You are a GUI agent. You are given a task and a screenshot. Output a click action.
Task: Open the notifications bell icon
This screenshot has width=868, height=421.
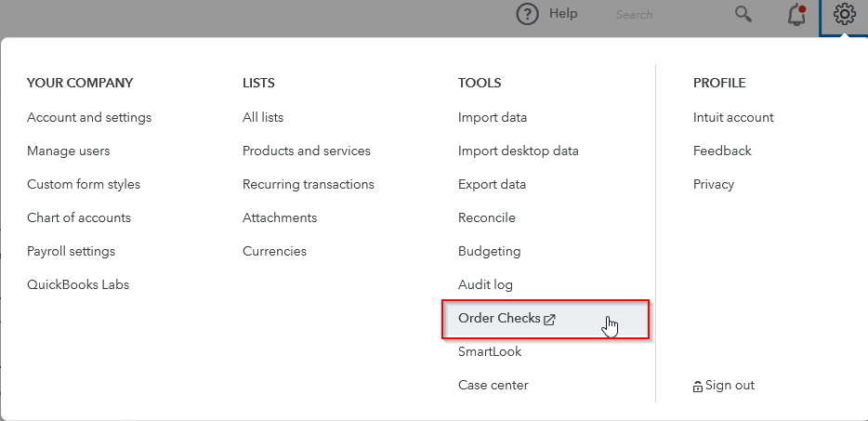click(x=796, y=15)
